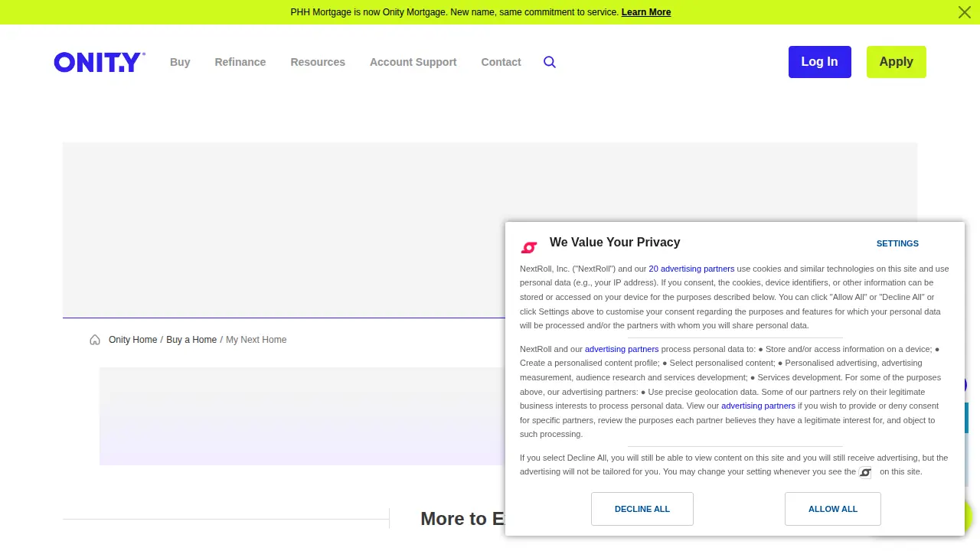Click Decline All cookies
This screenshot has width=980, height=551.
[x=642, y=509]
